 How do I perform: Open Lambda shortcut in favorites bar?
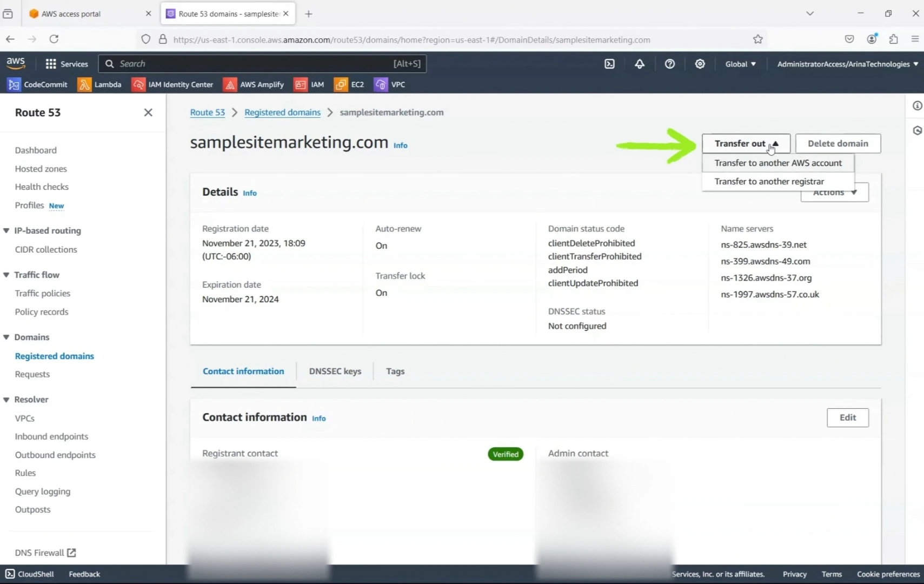tap(100, 84)
